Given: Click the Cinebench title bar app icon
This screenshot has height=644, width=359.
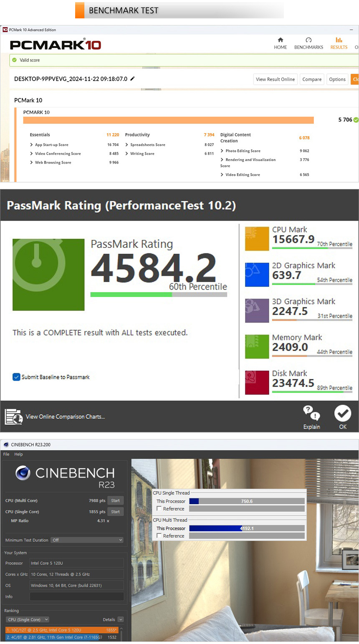Looking at the screenshot, I should tap(6, 444).
